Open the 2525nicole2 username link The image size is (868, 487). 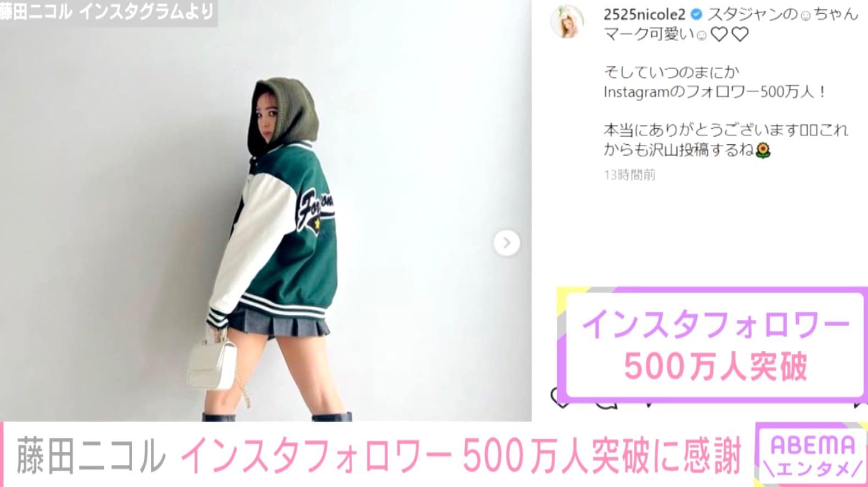[645, 14]
